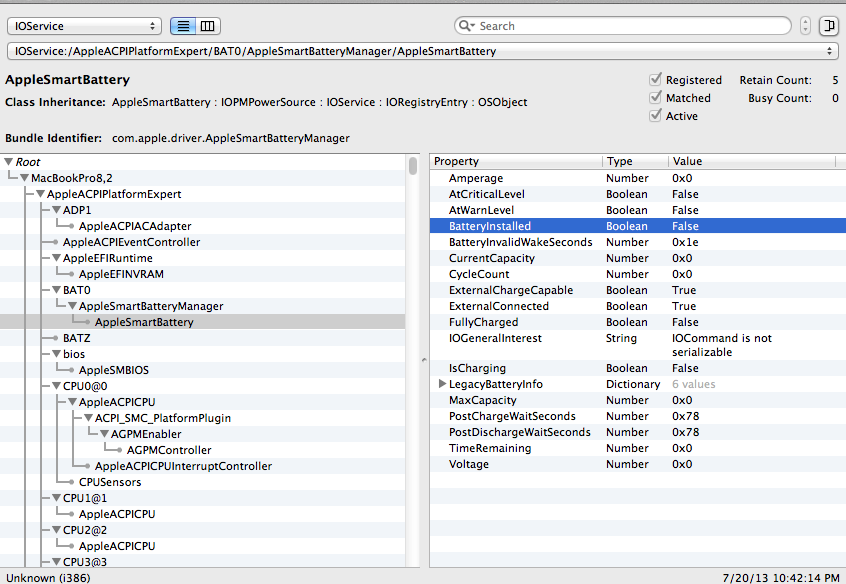The height and width of the screenshot is (584, 846).
Task: Select AGPMController in the tree
Action: (x=169, y=450)
